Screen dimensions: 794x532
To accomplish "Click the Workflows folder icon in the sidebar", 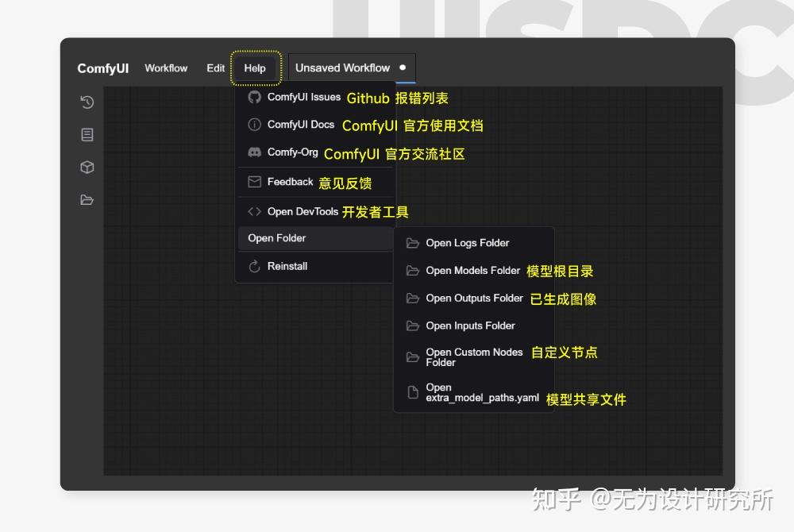I will pos(87,199).
